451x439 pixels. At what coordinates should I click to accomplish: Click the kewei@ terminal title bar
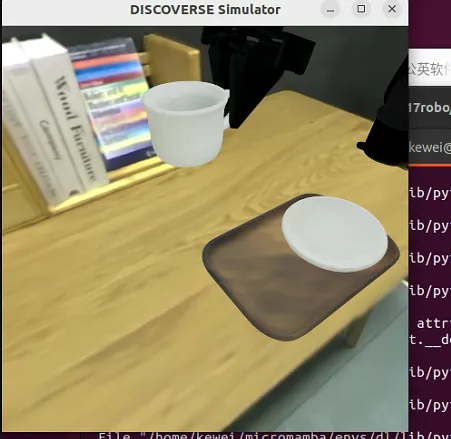tap(430, 147)
